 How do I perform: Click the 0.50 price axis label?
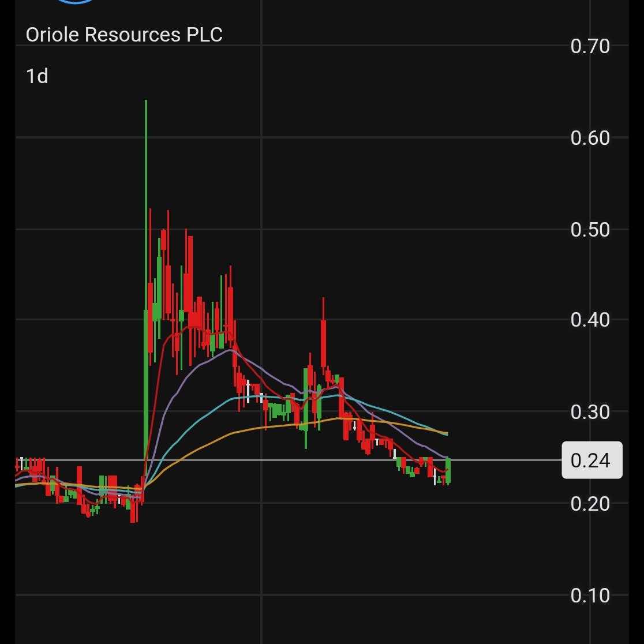coord(590,230)
